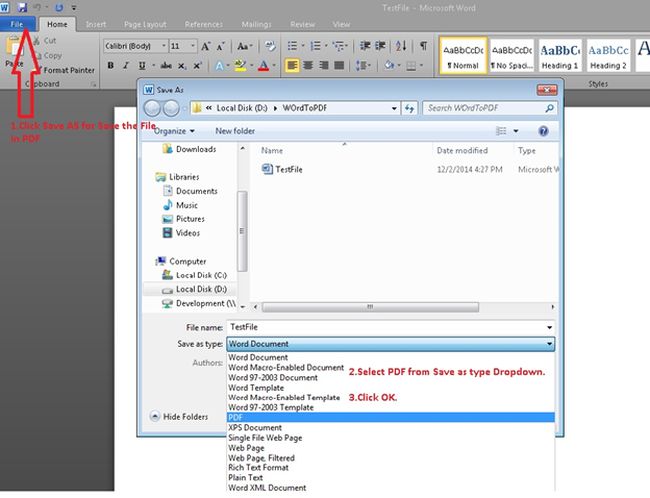Click the Refresh icon next to address bar

pos(410,108)
